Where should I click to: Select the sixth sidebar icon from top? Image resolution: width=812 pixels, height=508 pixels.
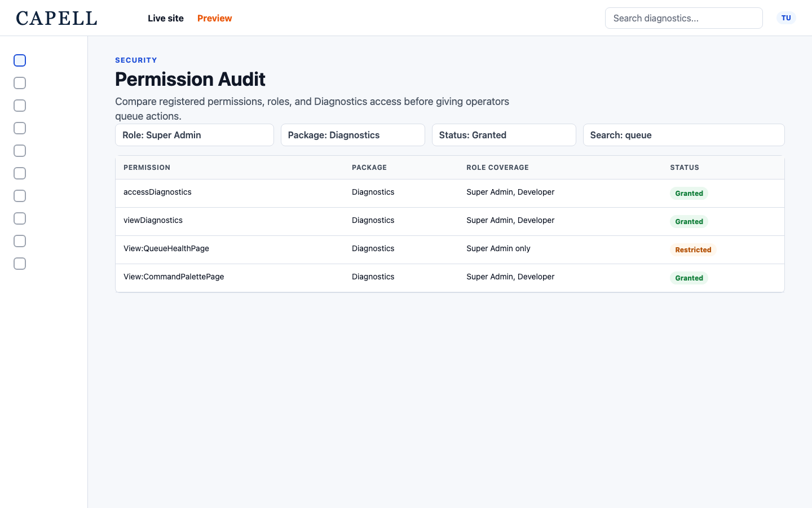point(20,173)
